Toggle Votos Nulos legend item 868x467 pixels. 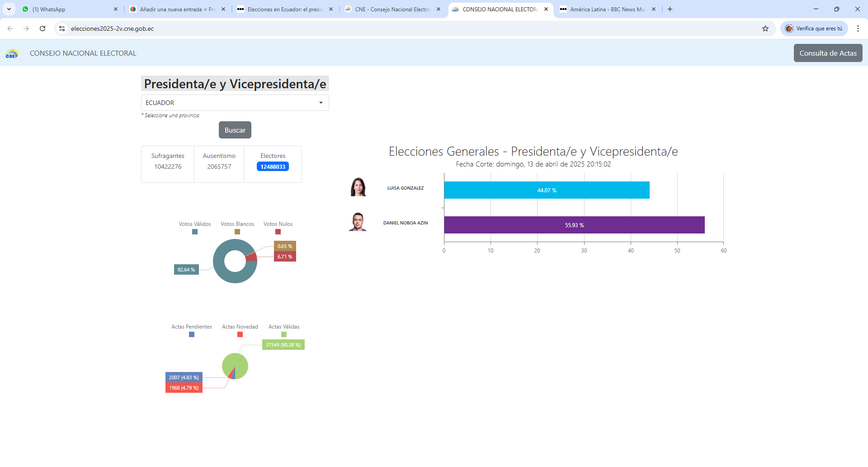click(x=278, y=228)
